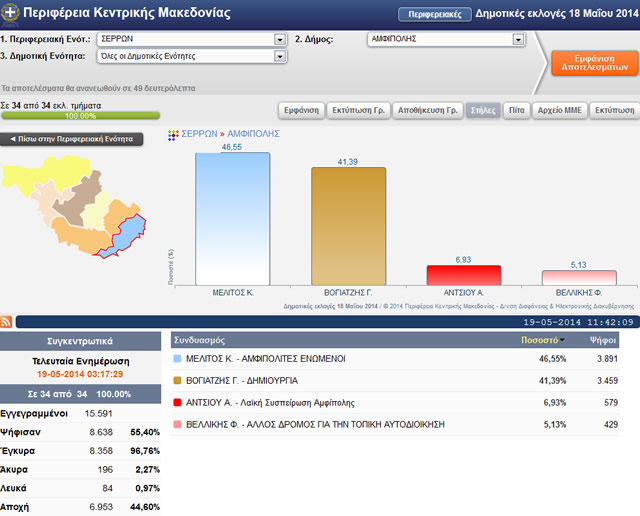Screen dimensions: 640x516
Task: Click the colored dots icon beside ΣΕΡΡΩΝ
Action: tap(173, 132)
